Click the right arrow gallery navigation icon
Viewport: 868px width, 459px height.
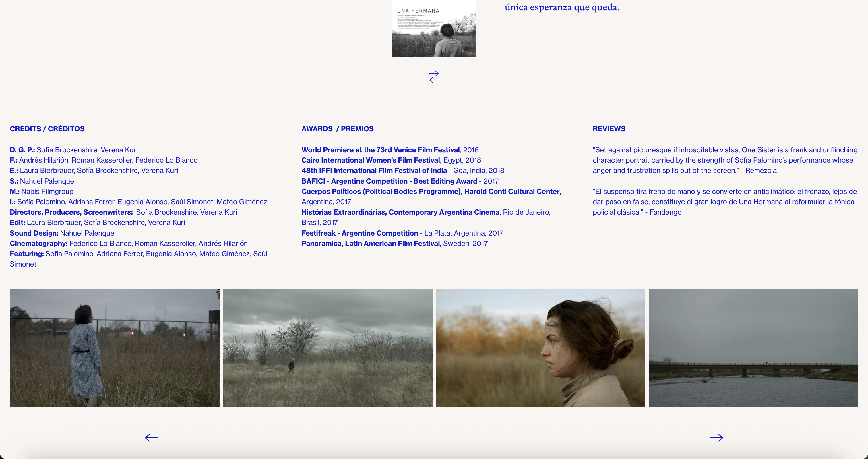tap(716, 438)
